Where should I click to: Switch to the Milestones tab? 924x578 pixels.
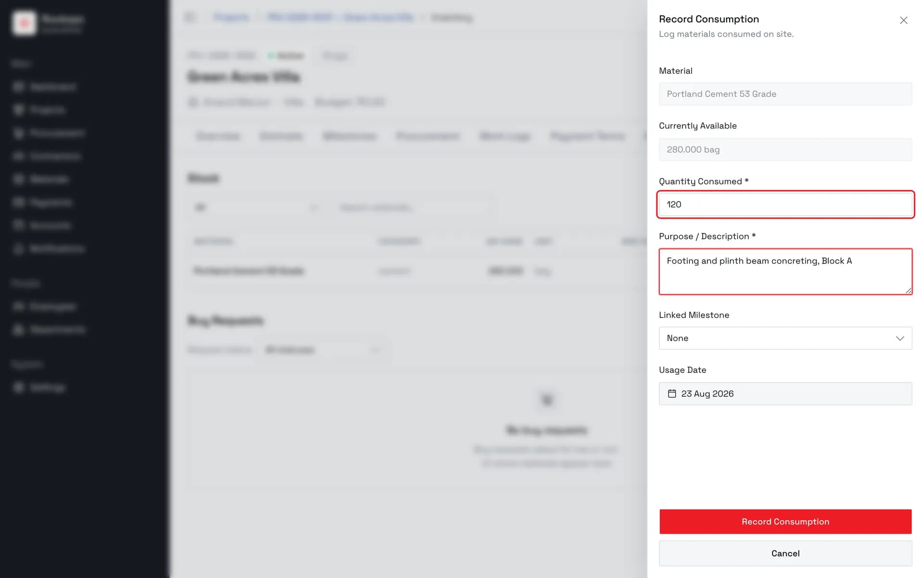point(349,136)
